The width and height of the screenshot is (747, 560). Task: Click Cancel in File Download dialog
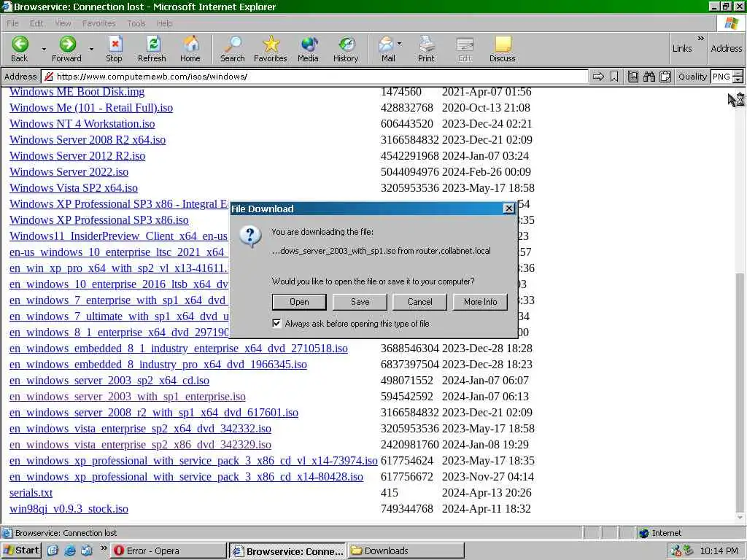pyautogui.click(x=419, y=302)
